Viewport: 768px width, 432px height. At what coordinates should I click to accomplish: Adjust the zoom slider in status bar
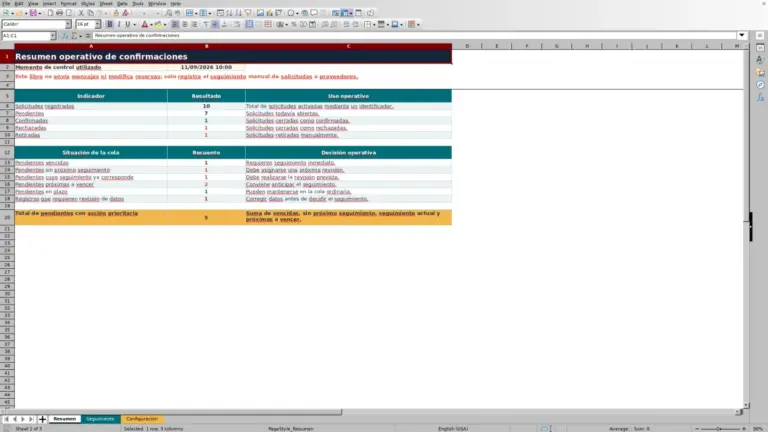coord(720,429)
